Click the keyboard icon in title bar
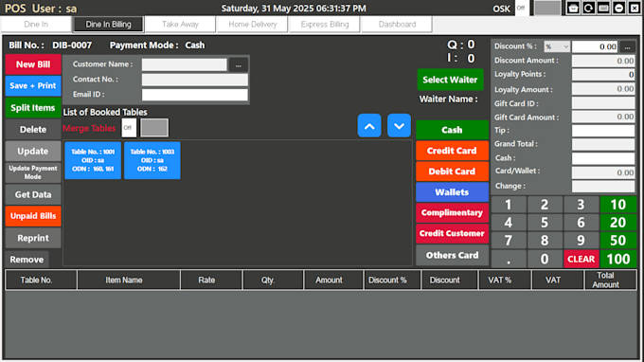 [603, 8]
